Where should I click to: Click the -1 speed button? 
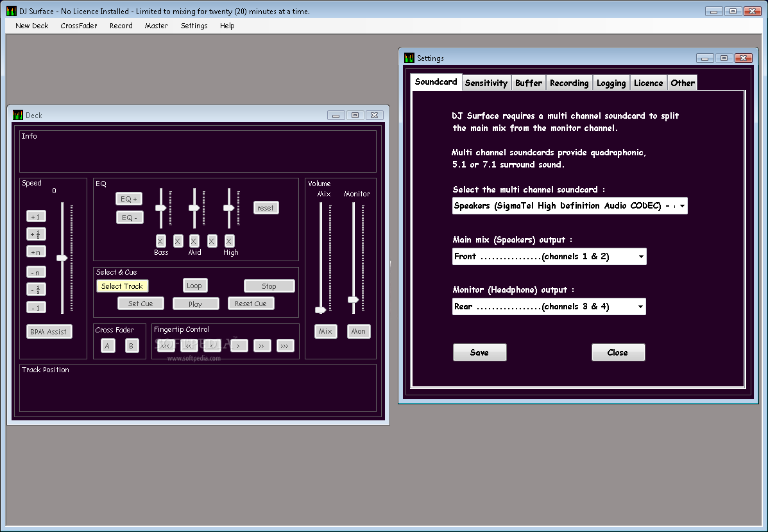click(36, 307)
